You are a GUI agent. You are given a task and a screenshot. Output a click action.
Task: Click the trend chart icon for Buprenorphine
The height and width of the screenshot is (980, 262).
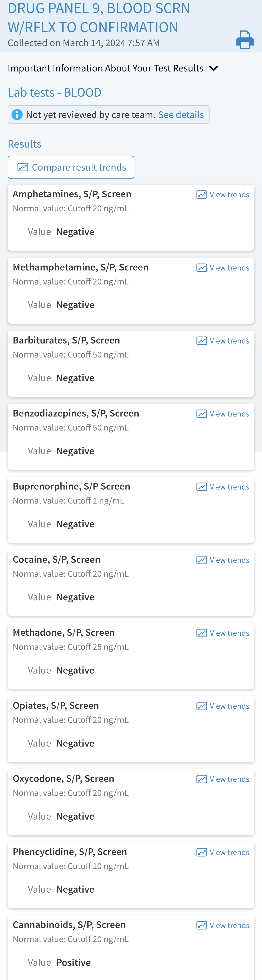click(201, 487)
